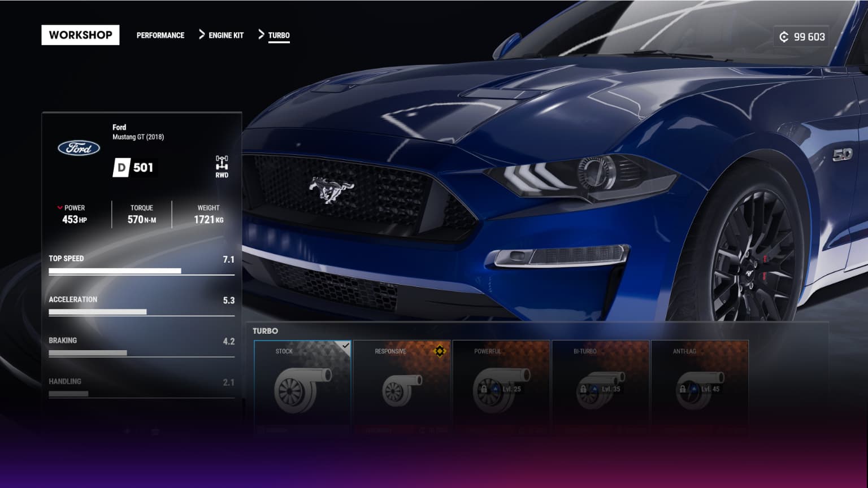This screenshot has height=488, width=868.
Task: Click the red down arrow beside Power
Action: point(60,208)
